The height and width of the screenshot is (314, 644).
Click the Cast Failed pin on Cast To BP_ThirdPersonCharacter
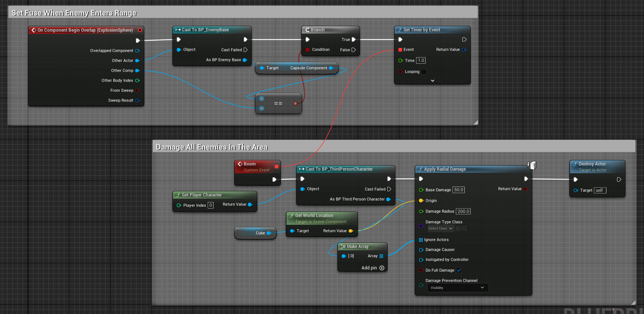(x=389, y=189)
